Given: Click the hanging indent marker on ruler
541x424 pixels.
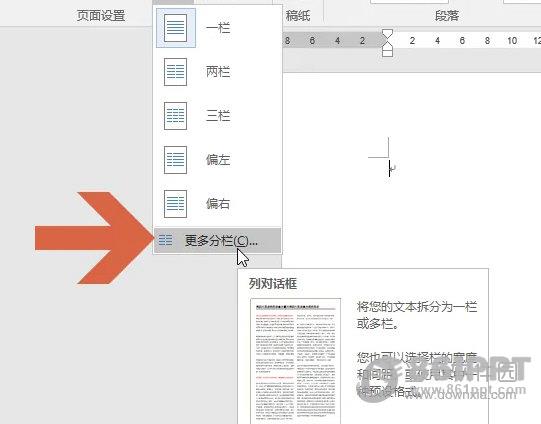Looking at the screenshot, I should coord(388,45).
